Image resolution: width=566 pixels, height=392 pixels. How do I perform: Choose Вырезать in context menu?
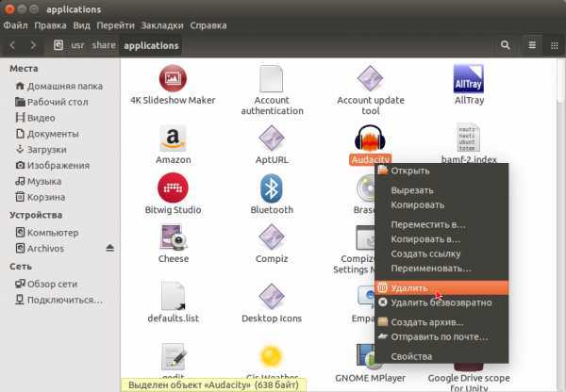coord(441,190)
